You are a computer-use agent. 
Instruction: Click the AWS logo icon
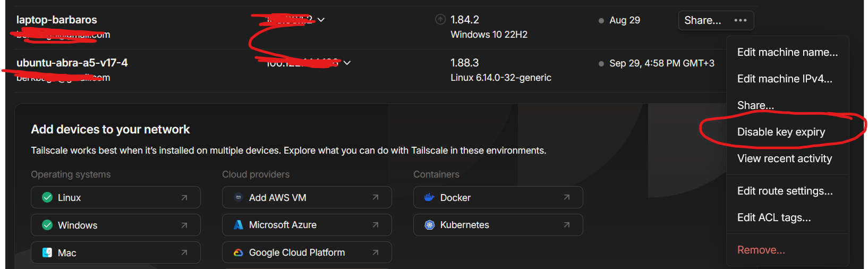coord(239,197)
